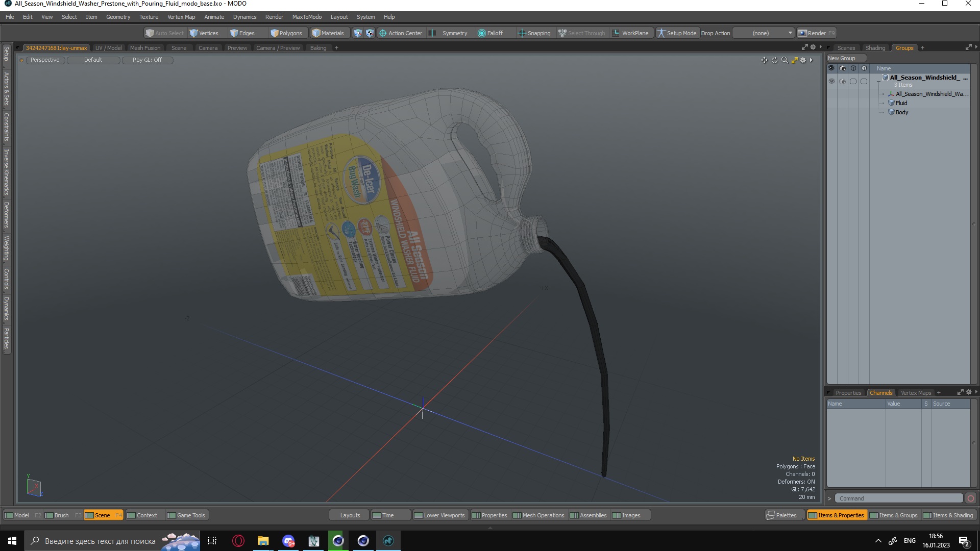Click the red record circle beside Command
The image size is (980, 551).
click(x=970, y=498)
